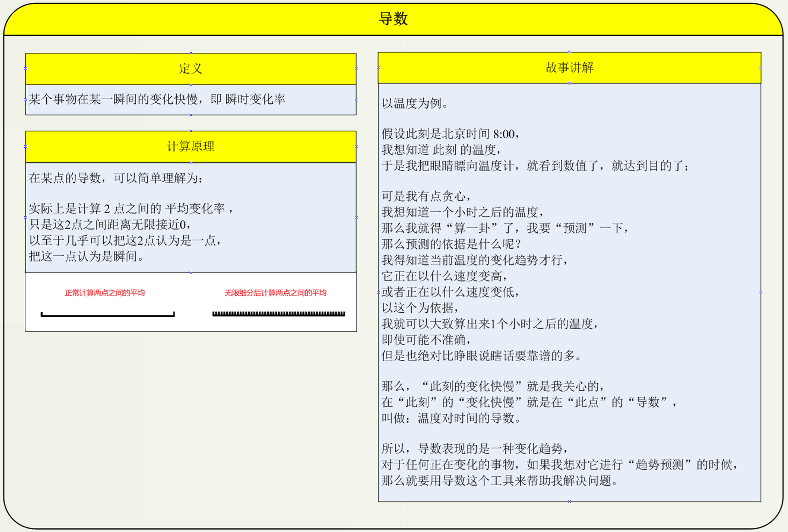
Task: Select line 或者正在以什么速度变低
Action: pyautogui.click(x=450, y=292)
